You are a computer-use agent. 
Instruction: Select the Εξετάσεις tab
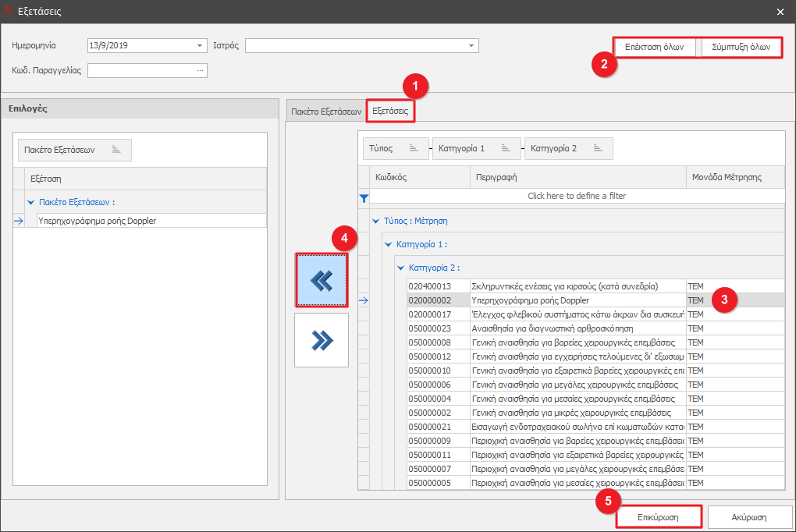click(390, 112)
